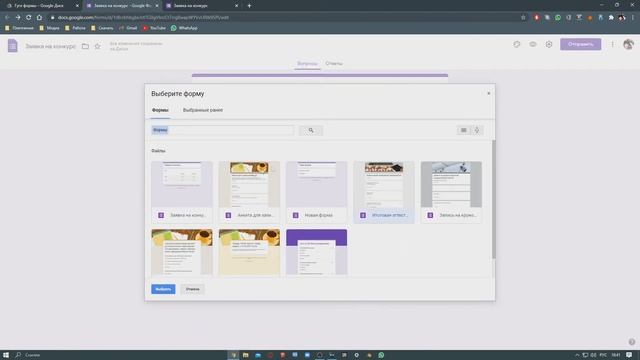Image resolution: width=640 pixels, height=360 pixels.
Task: Switch to the third browser tab 'Заявка на конкурс'
Action: point(202,6)
